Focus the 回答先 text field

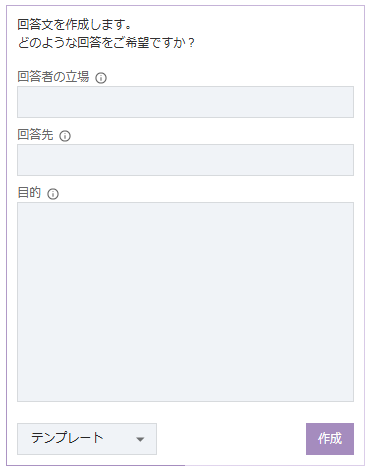click(185, 160)
